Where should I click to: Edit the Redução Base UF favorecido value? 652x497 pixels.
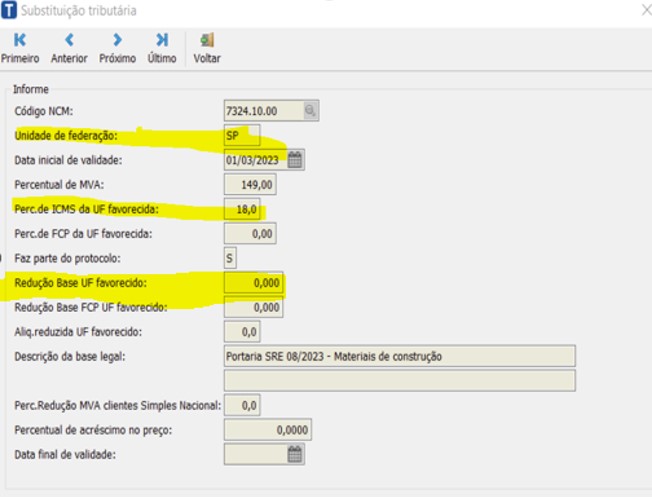pos(254,283)
